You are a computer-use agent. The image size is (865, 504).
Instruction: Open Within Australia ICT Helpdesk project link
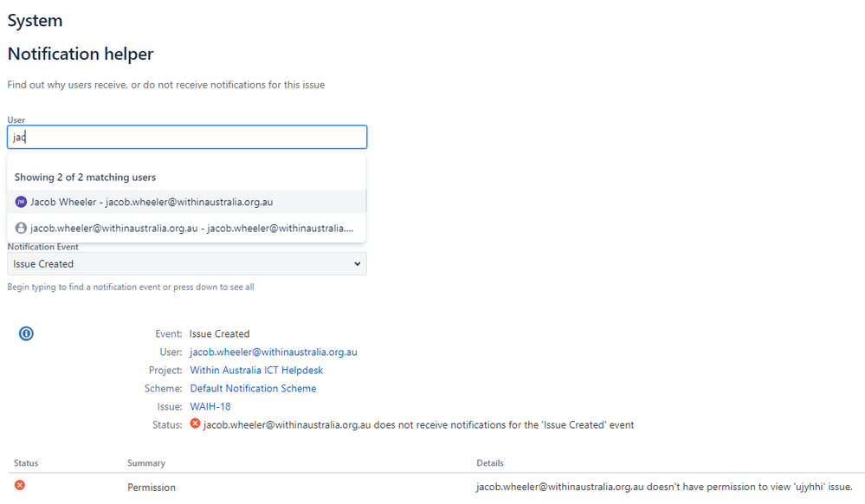pyautogui.click(x=256, y=371)
